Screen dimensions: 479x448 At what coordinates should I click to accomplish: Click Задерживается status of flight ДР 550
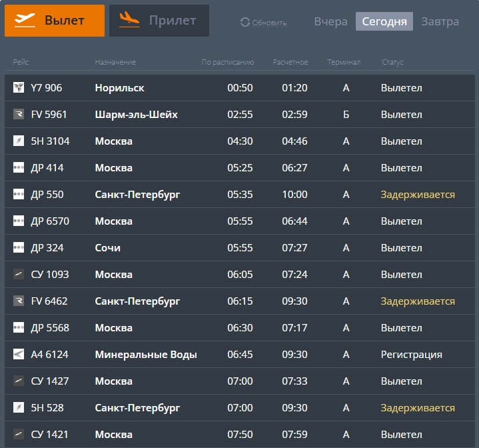pyautogui.click(x=418, y=195)
